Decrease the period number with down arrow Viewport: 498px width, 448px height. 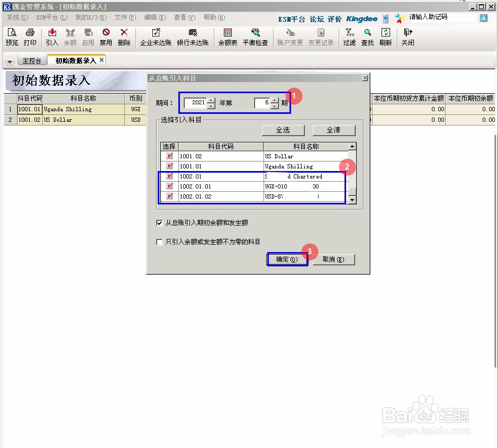coord(275,106)
